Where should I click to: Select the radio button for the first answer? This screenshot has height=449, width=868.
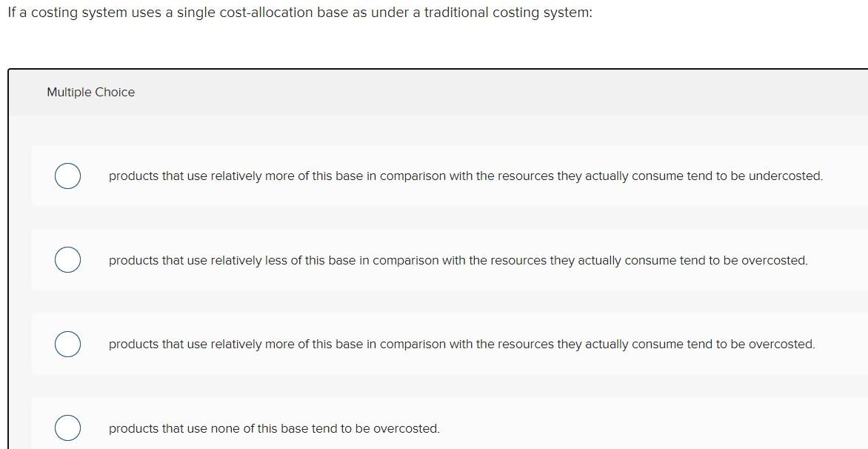point(67,176)
